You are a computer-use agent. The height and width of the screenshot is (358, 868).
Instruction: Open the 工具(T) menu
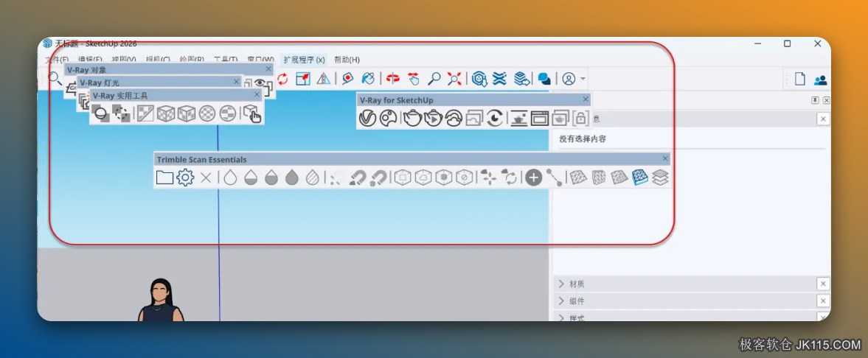point(226,59)
